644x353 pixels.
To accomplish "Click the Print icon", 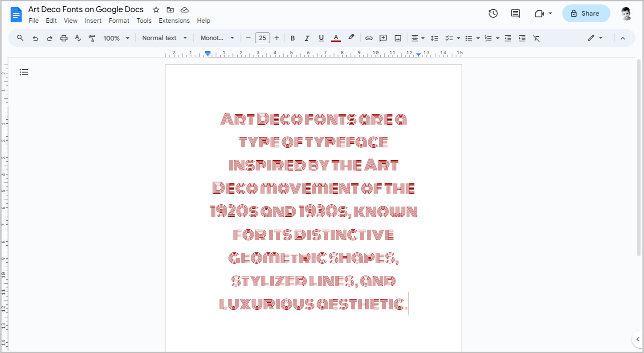I will tap(64, 38).
